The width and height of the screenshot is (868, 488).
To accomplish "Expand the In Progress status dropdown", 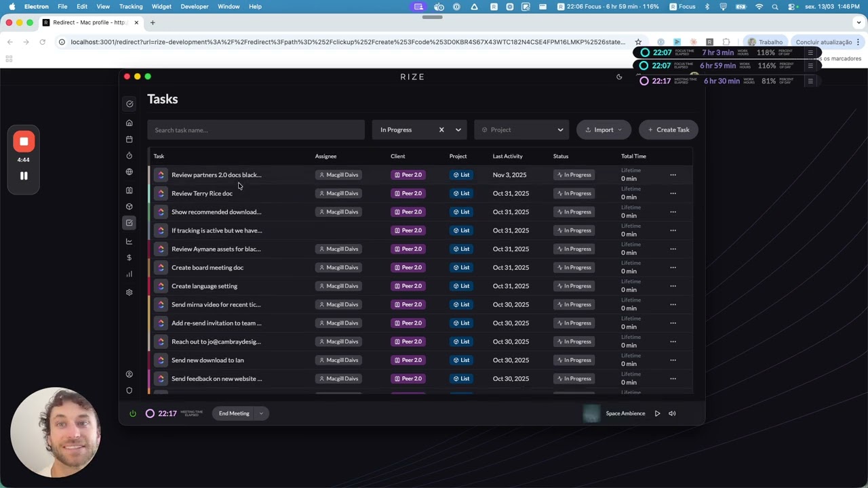I will click(458, 129).
